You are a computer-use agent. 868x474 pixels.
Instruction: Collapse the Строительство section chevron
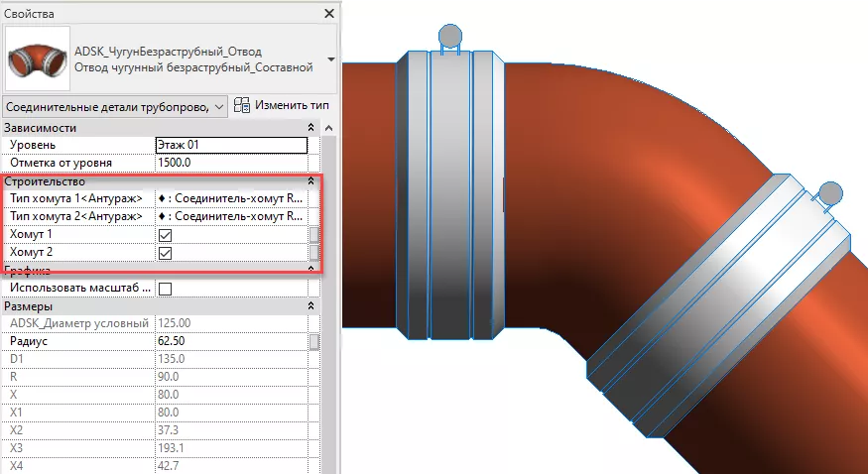[312, 182]
